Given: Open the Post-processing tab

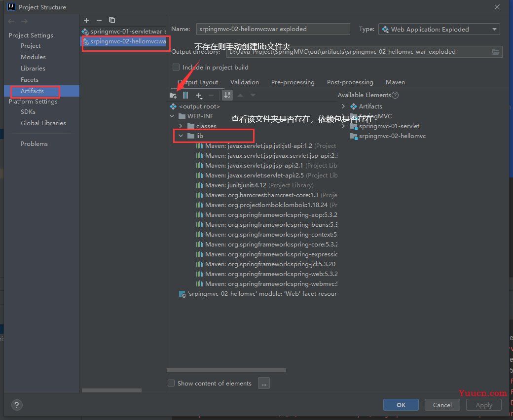Looking at the screenshot, I should click(x=350, y=82).
